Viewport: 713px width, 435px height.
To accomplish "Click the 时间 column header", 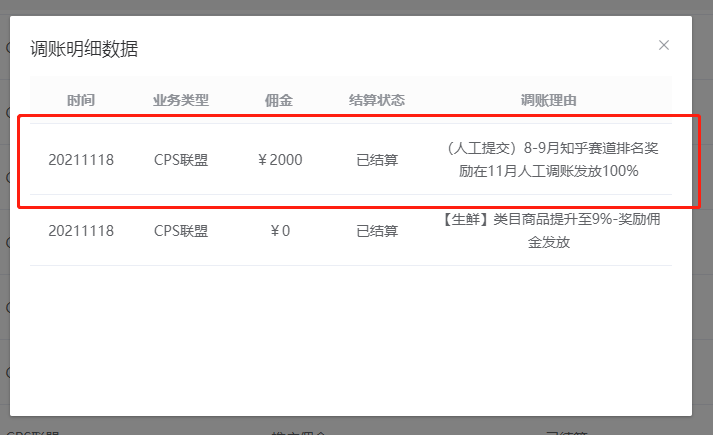I will click(x=81, y=100).
